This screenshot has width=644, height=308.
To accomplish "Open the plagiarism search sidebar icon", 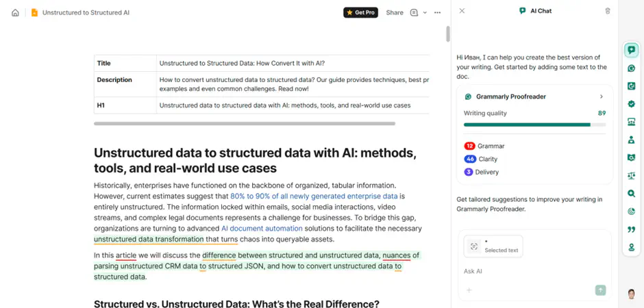I will [631, 194].
